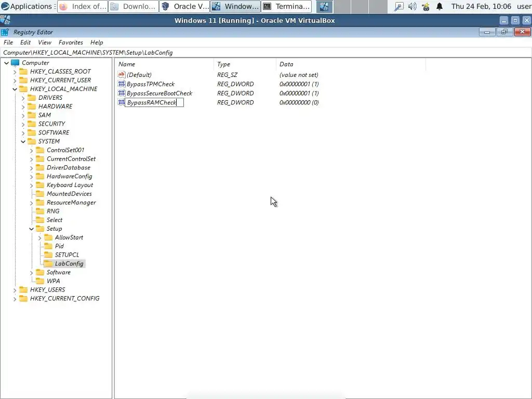This screenshot has height=399, width=532.
Task: Click the registry address bar path
Action: click(x=266, y=52)
